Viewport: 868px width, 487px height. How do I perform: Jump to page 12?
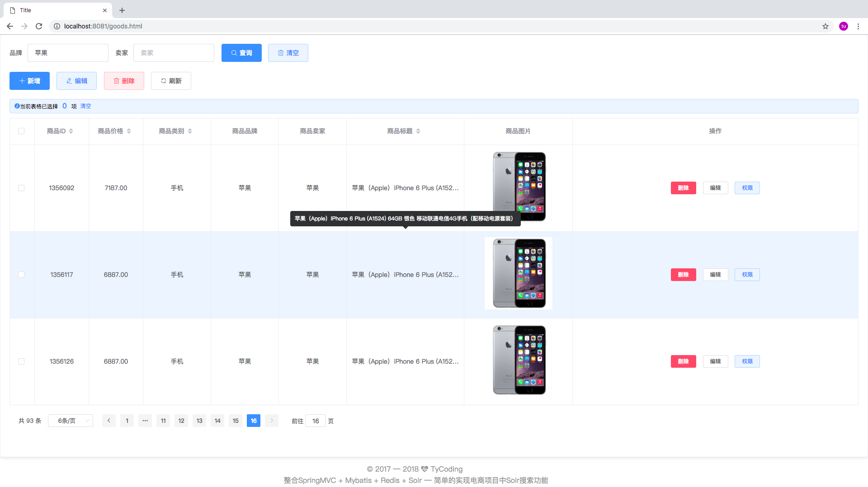(x=181, y=421)
